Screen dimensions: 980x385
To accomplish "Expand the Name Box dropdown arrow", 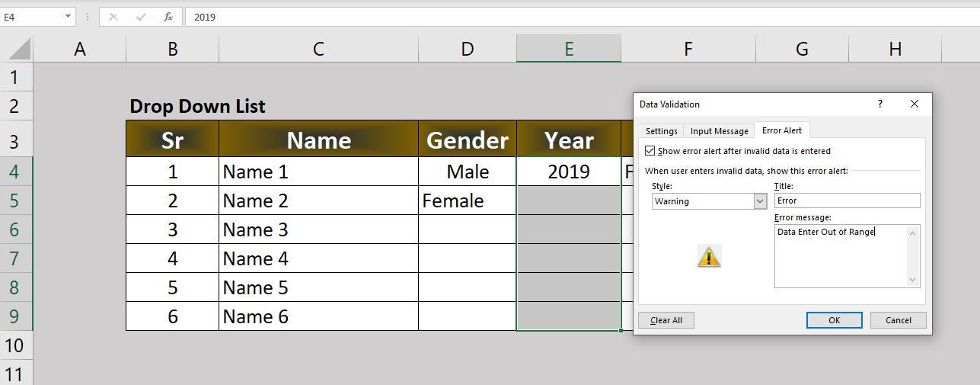I will click(x=68, y=17).
